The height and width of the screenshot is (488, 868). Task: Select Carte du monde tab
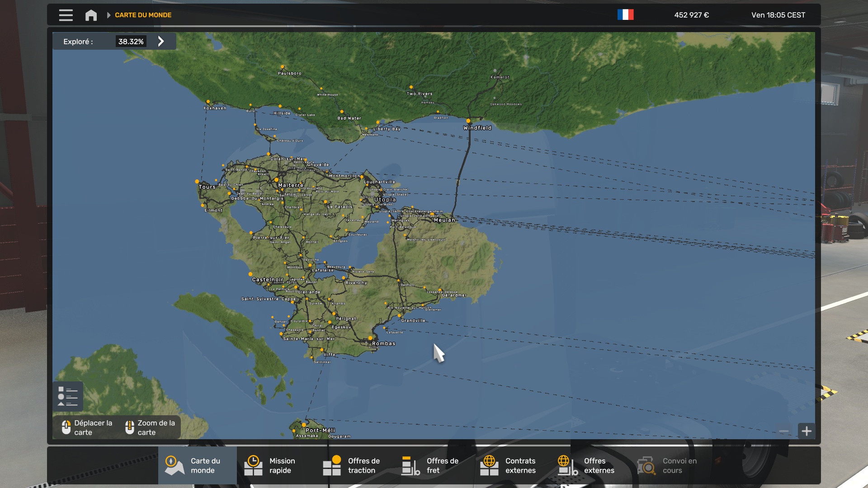coord(197,465)
